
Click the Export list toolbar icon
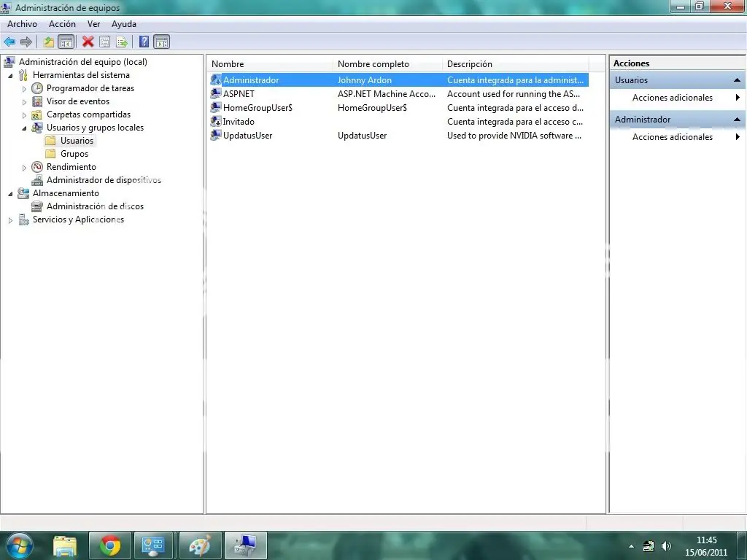pos(121,42)
